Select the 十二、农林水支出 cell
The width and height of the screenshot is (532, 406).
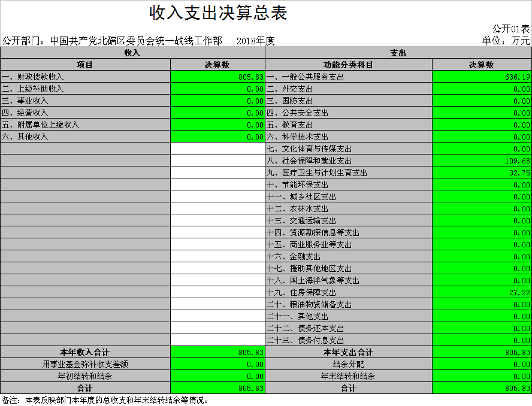[x=349, y=208]
